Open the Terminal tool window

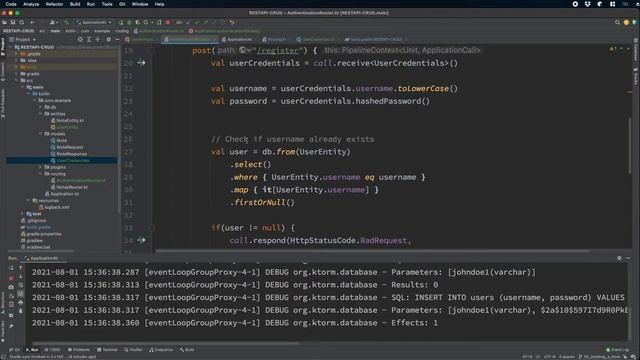pyautogui.click(x=107, y=350)
